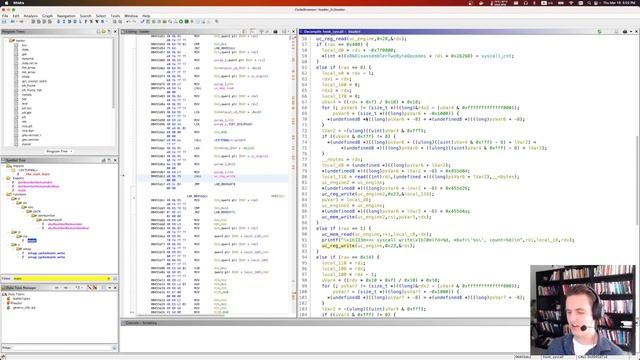Viewport: 640px width, 360px height.
Task: Open the Select menu
Action: click(x=101, y=16)
